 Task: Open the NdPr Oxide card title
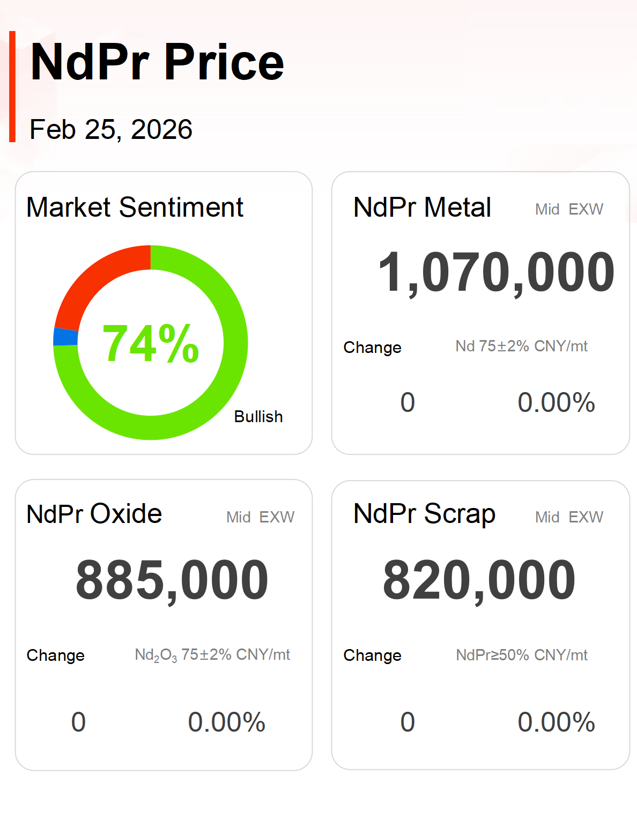pos(94,514)
